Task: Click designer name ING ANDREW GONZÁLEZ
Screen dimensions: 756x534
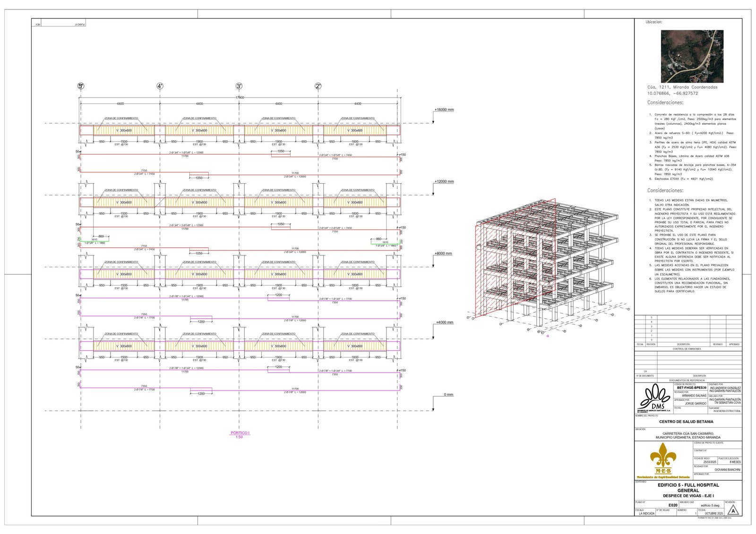Action: [x=725, y=388]
